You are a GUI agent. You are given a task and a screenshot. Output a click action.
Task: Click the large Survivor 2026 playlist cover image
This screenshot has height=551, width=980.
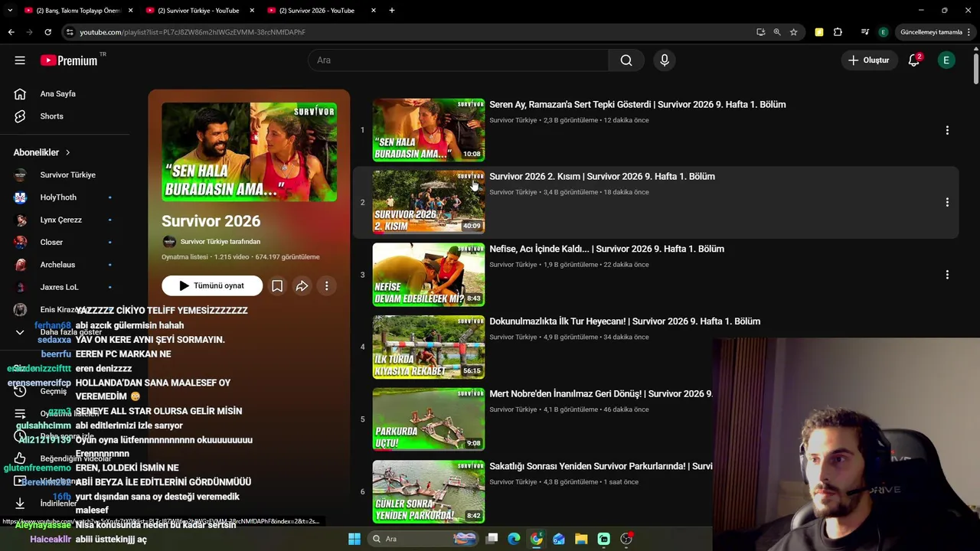(x=249, y=152)
